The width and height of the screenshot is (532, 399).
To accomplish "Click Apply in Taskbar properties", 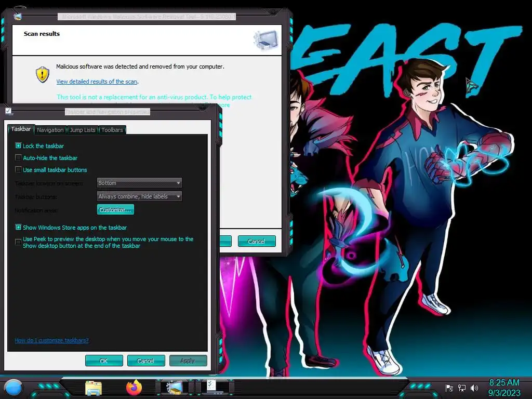I will tap(188, 361).
